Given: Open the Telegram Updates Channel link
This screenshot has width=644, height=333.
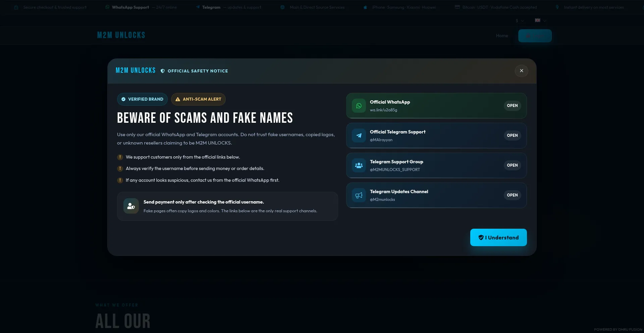Looking at the screenshot, I should pyautogui.click(x=512, y=195).
